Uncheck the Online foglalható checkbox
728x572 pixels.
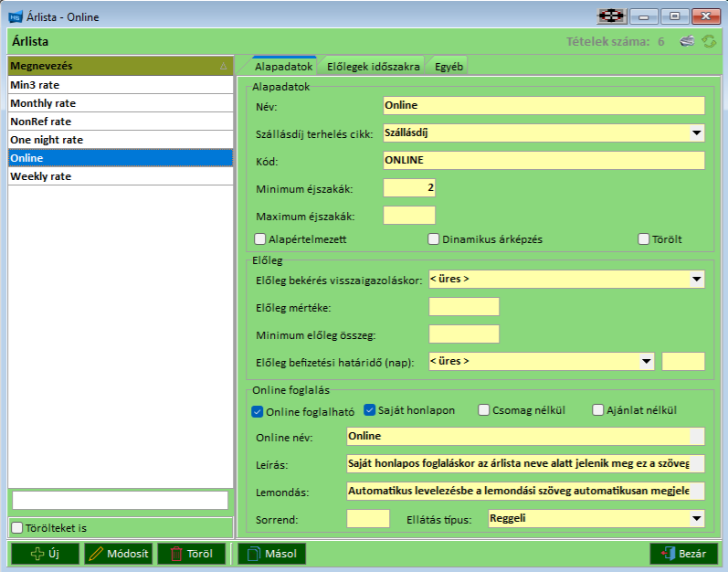[258, 412]
